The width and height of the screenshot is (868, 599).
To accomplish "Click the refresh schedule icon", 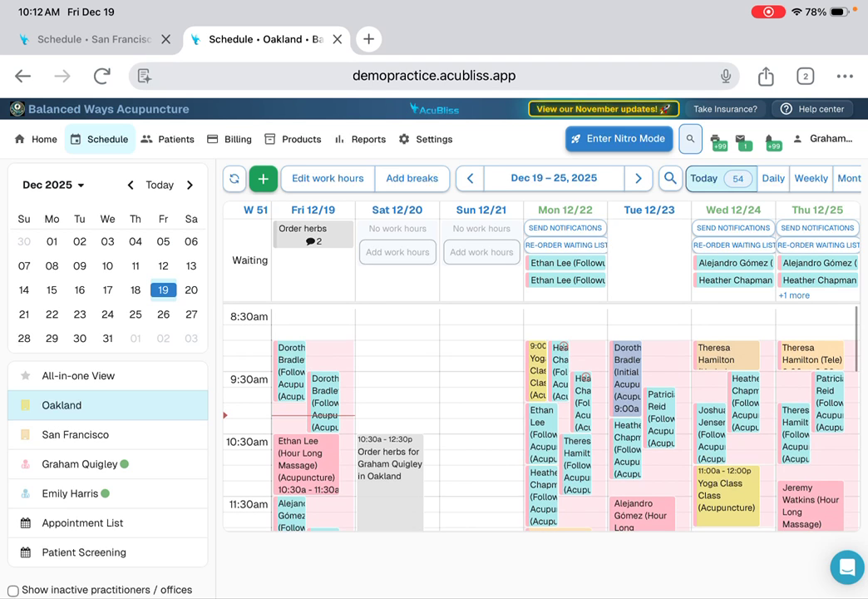I will [x=234, y=179].
